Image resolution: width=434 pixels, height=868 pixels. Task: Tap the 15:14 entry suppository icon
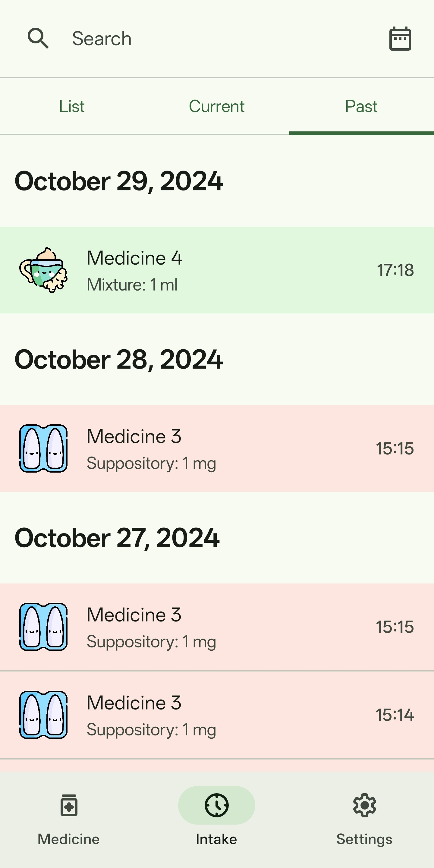coord(43,715)
